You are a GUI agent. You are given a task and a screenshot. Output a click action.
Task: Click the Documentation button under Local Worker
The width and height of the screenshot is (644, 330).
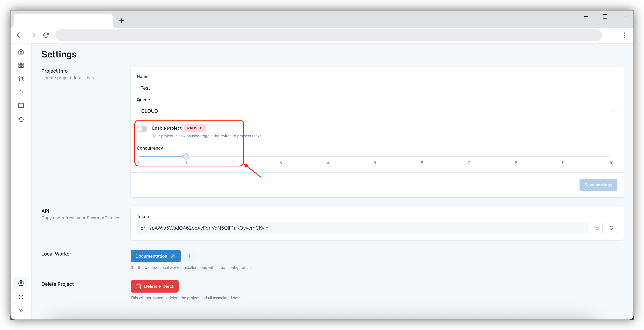point(156,256)
